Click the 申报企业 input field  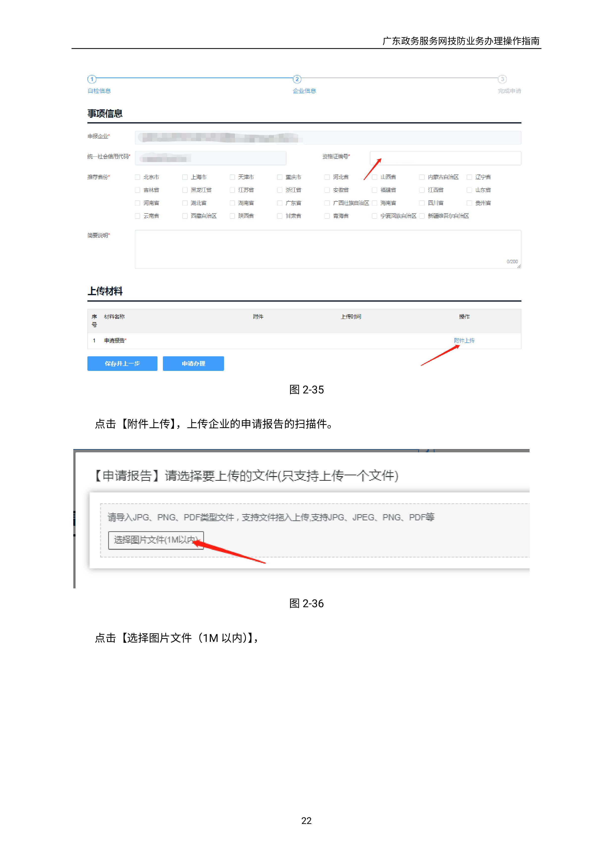click(328, 138)
